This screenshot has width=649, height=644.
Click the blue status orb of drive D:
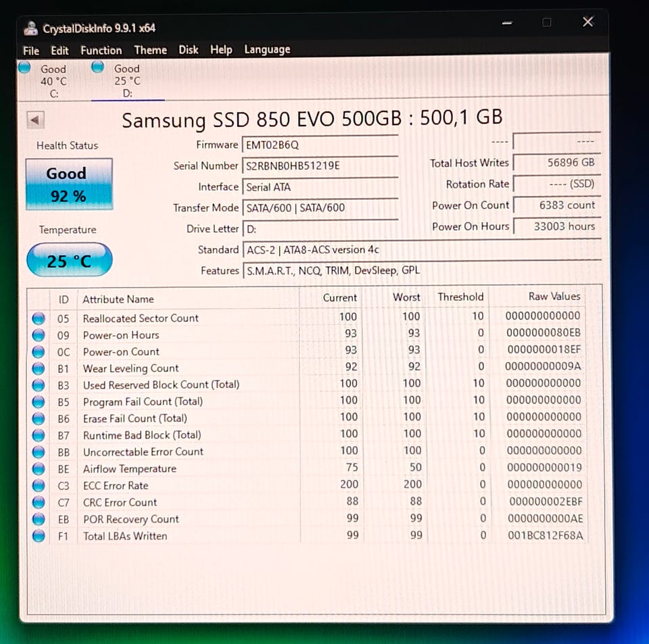click(97, 67)
